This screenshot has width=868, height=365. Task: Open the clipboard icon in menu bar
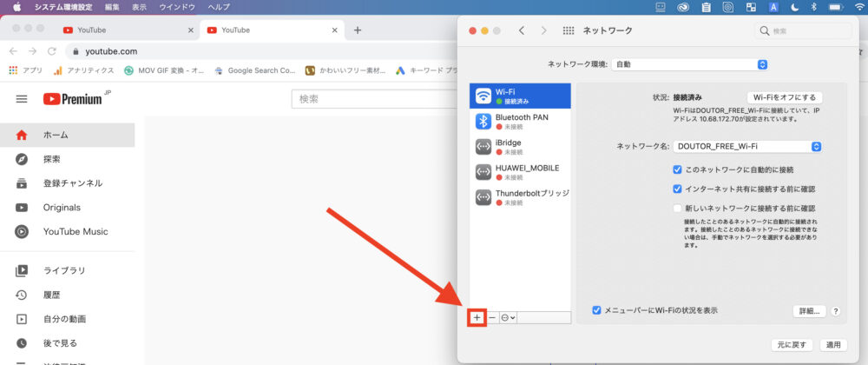pyautogui.click(x=706, y=7)
